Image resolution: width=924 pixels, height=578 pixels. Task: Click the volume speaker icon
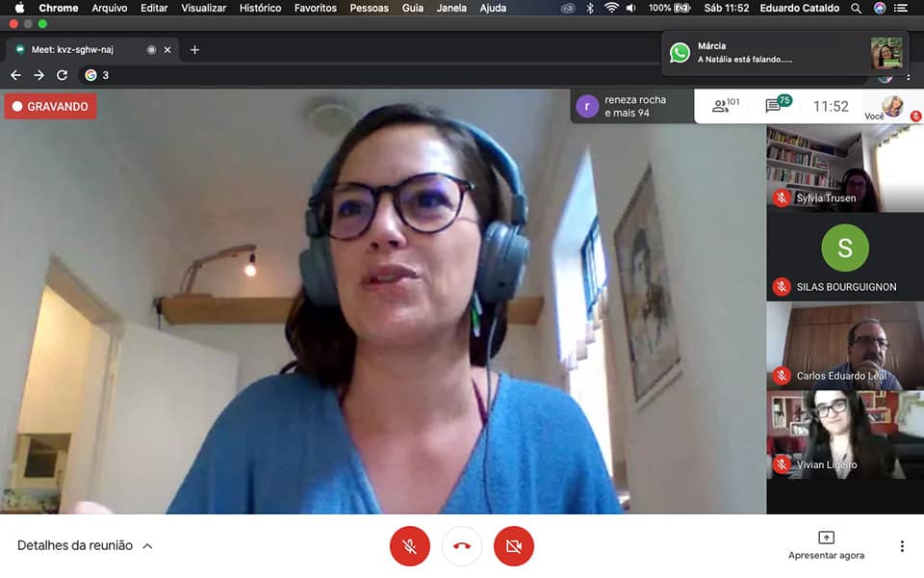click(x=630, y=8)
